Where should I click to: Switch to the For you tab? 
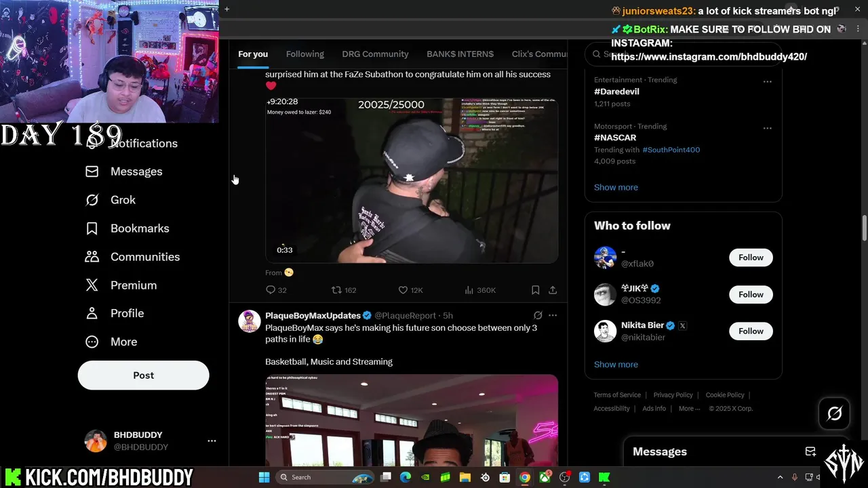[x=253, y=54]
